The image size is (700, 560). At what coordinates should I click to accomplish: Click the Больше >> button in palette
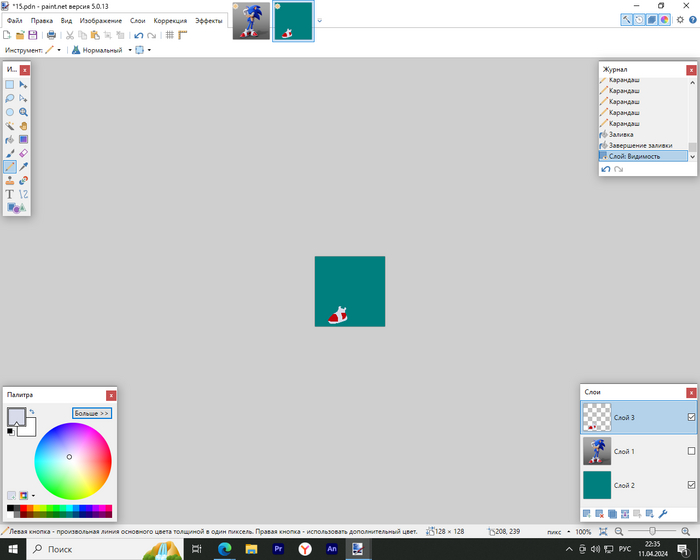tap(91, 412)
